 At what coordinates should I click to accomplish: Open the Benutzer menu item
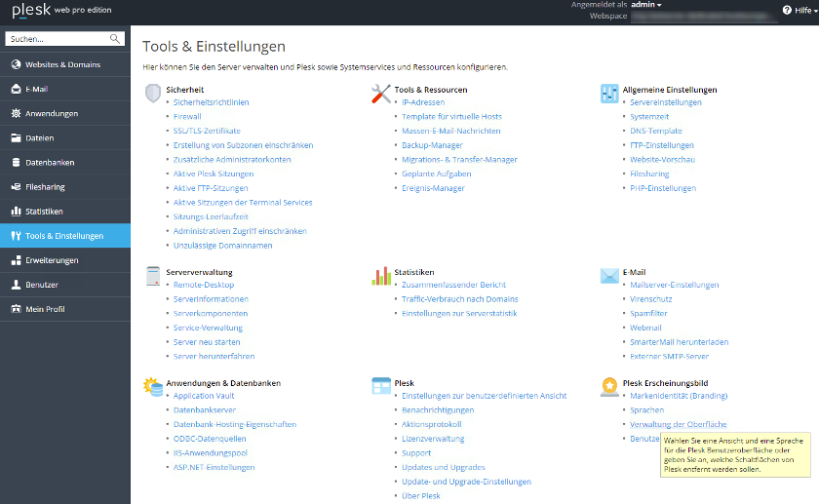pyautogui.click(x=65, y=285)
